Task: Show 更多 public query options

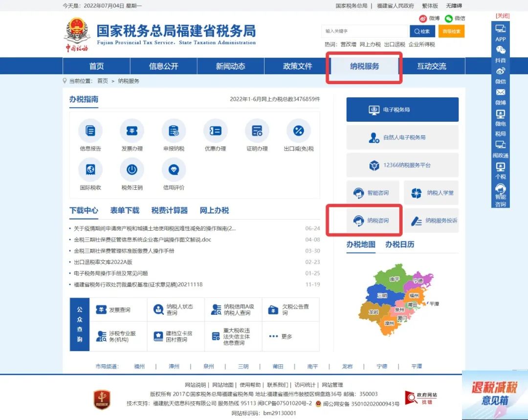Action: (x=281, y=336)
